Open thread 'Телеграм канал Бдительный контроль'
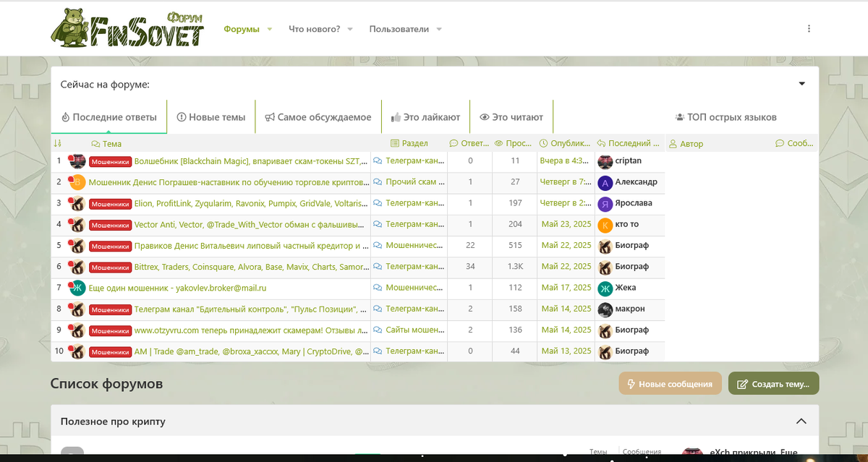 click(x=252, y=309)
